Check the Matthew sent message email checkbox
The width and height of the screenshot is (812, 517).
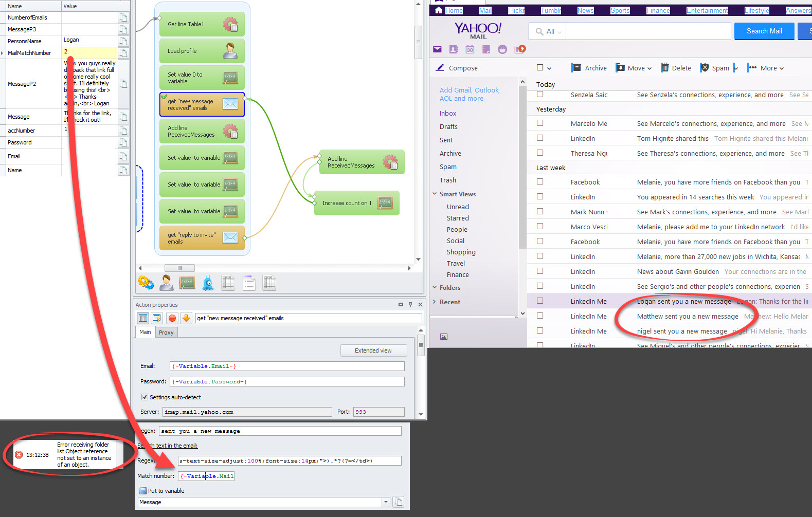pyautogui.click(x=540, y=316)
